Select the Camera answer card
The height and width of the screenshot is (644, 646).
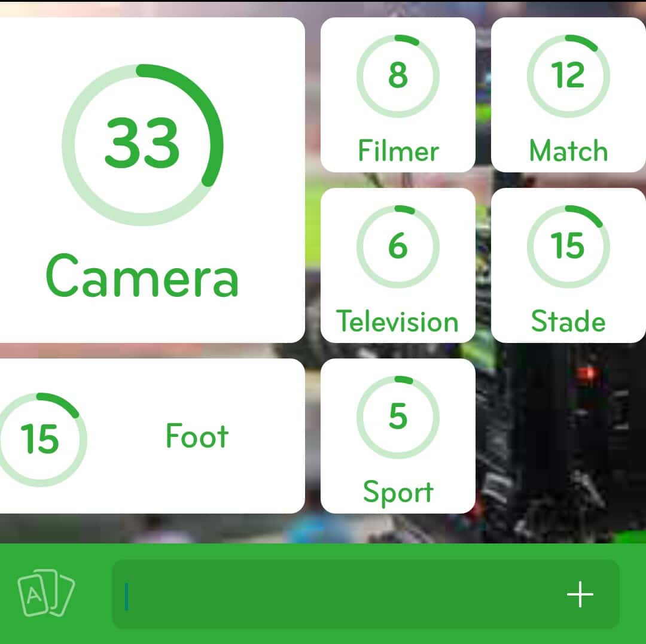point(152,180)
